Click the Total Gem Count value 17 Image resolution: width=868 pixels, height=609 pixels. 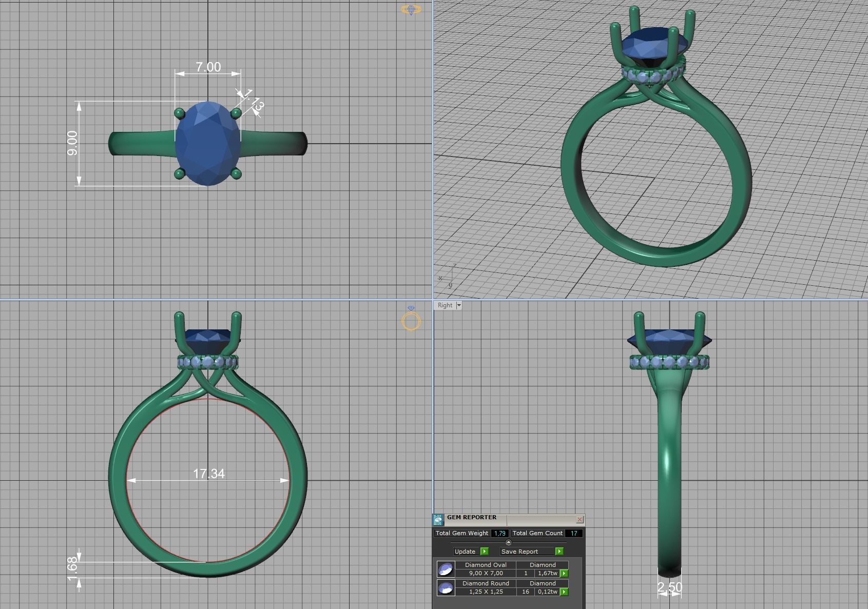(x=574, y=534)
